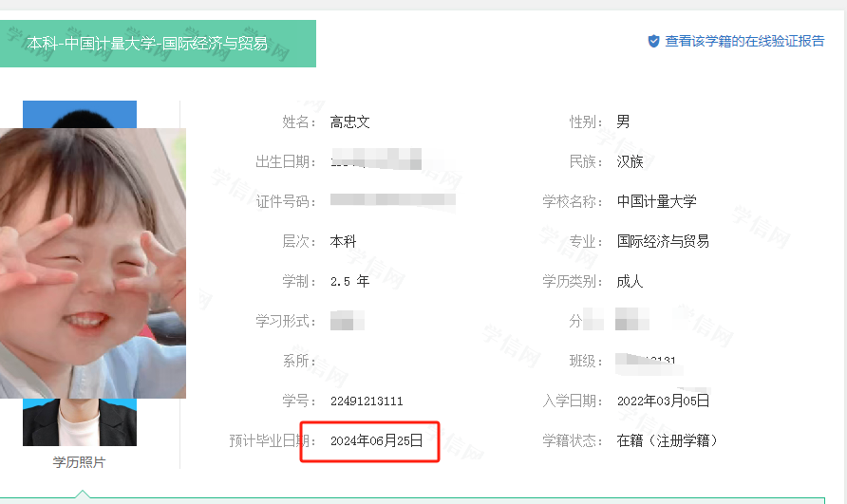The width and height of the screenshot is (847, 504).
Task: Click the red-boxed date 2024年06月25日
Action: point(377,440)
